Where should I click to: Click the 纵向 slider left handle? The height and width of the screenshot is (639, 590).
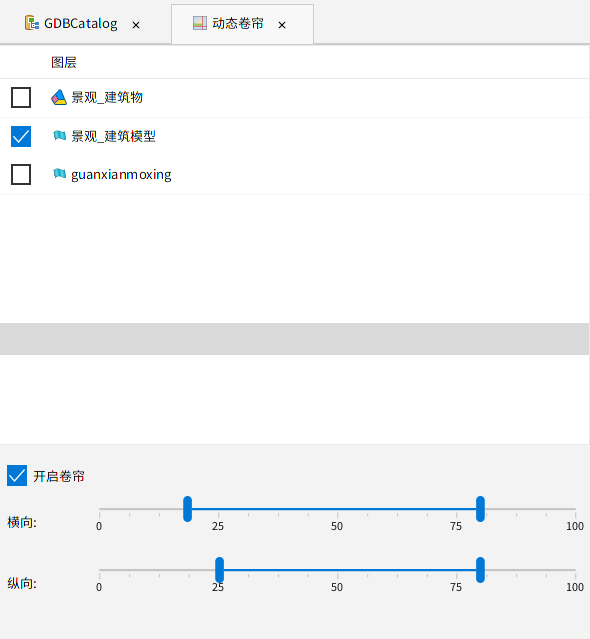(x=220, y=570)
